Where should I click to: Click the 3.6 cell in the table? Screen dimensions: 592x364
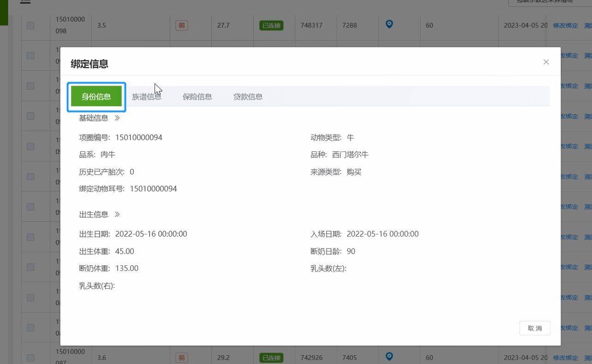[x=102, y=358]
